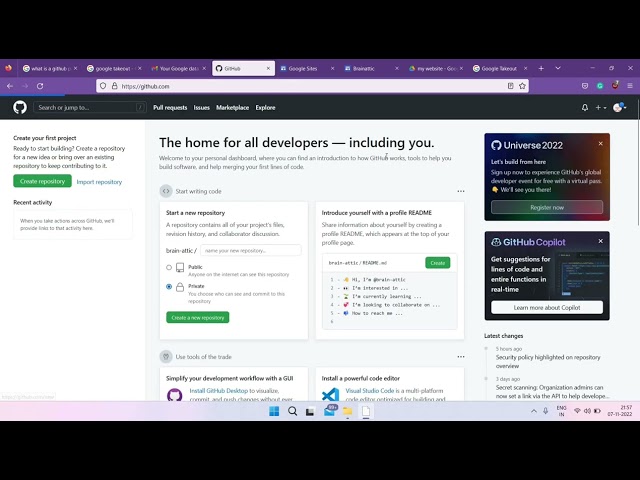Click the Visual Studio Code logo icon
Image resolution: width=640 pixels, height=480 pixels.
[x=330, y=395]
